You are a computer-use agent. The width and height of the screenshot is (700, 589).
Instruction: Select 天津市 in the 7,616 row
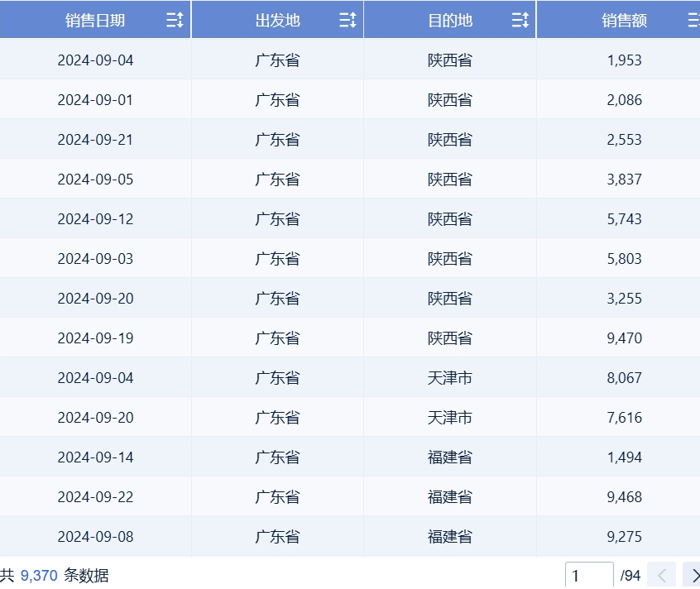(450, 418)
